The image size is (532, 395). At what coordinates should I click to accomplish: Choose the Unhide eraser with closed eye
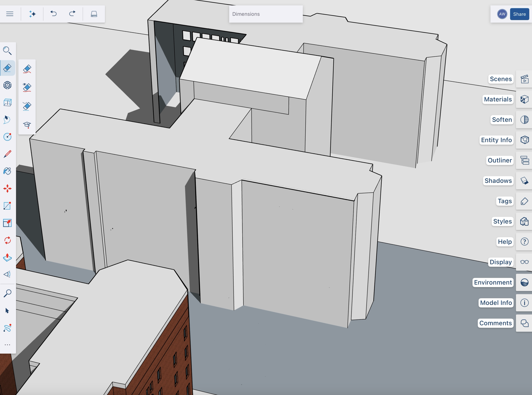coord(27,106)
